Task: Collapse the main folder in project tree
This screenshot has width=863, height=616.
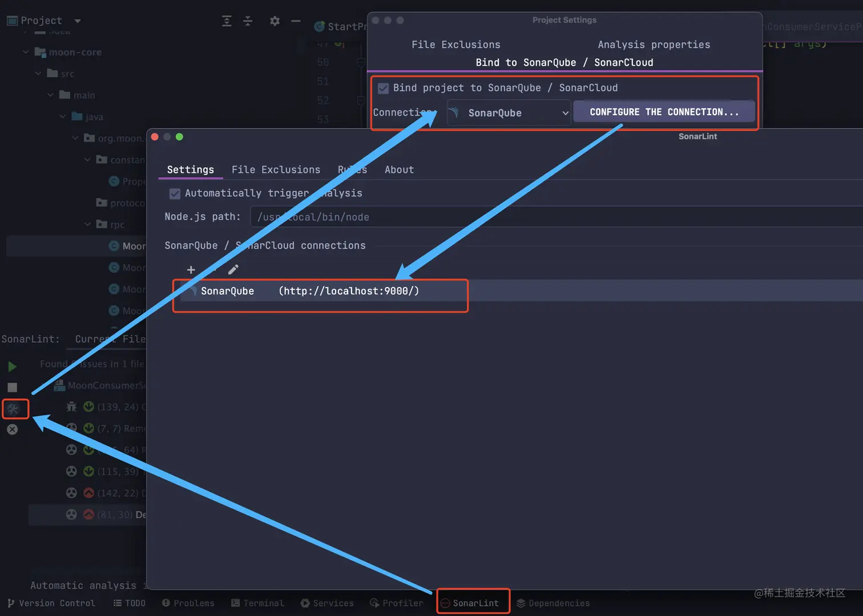Action: pos(51,95)
